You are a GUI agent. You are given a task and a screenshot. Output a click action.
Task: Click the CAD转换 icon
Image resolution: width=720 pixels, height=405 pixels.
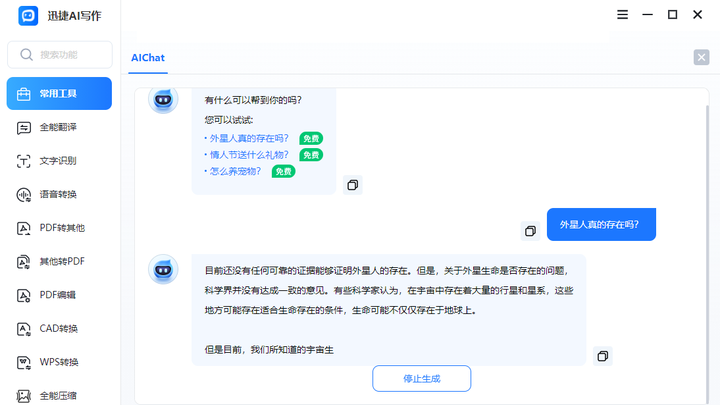[23, 329]
